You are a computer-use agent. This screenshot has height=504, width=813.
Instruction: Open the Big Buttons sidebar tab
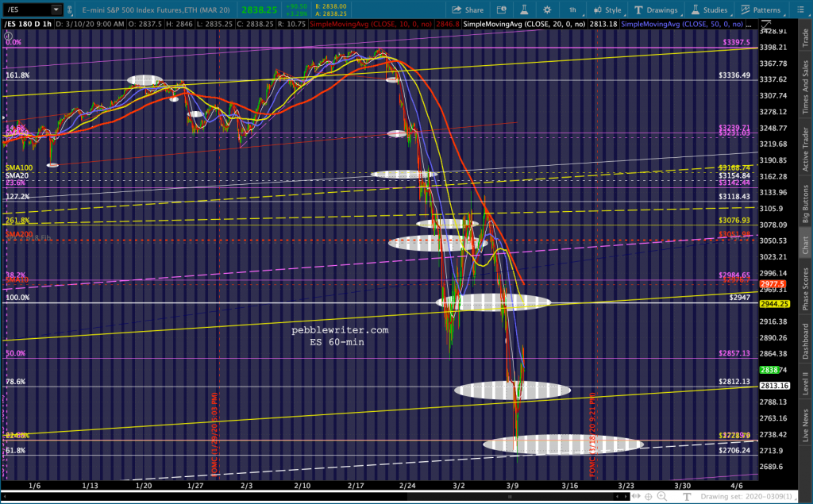tap(805, 204)
